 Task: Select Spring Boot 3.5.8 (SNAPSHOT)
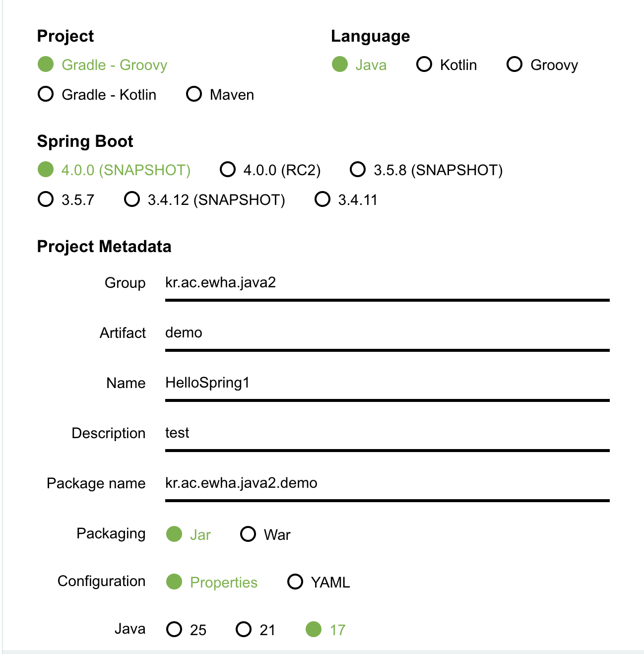click(x=358, y=170)
